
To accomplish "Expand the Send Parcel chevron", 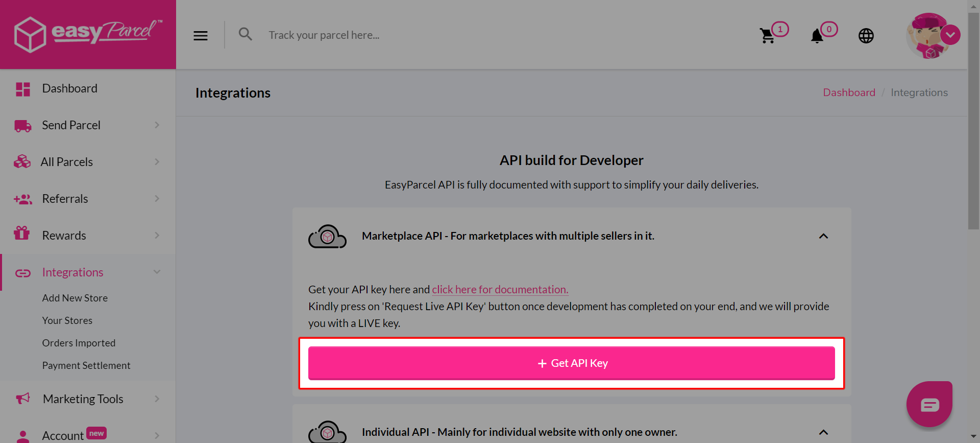I will pos(157,125).
